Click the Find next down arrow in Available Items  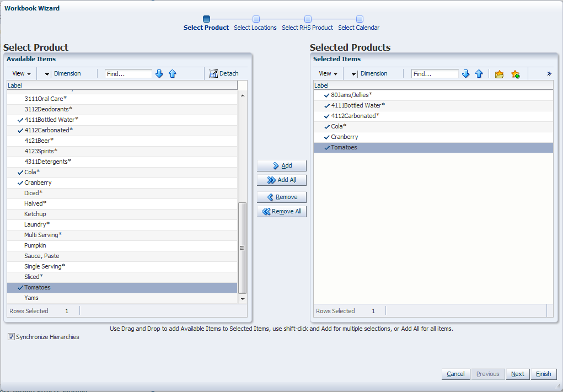pyautogui.click(x=159, y=73)
